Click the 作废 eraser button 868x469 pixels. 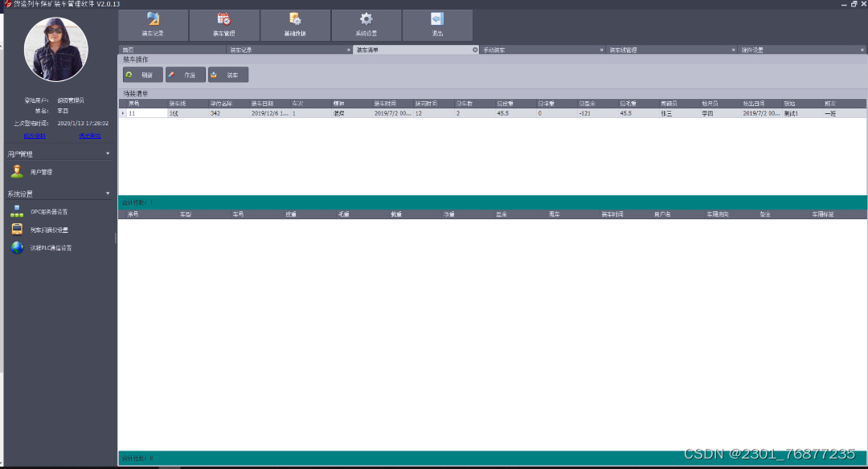(x=186, y=75)
